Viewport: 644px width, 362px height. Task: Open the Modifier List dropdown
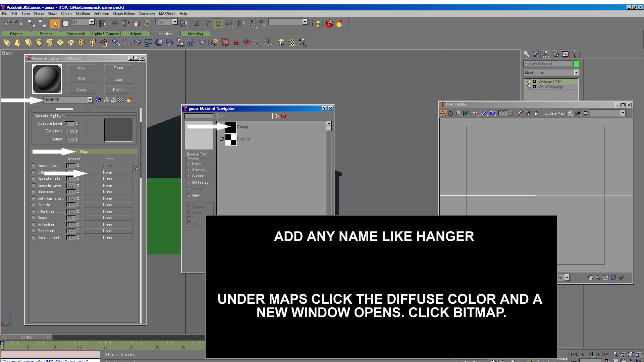[x=576, y=73]
